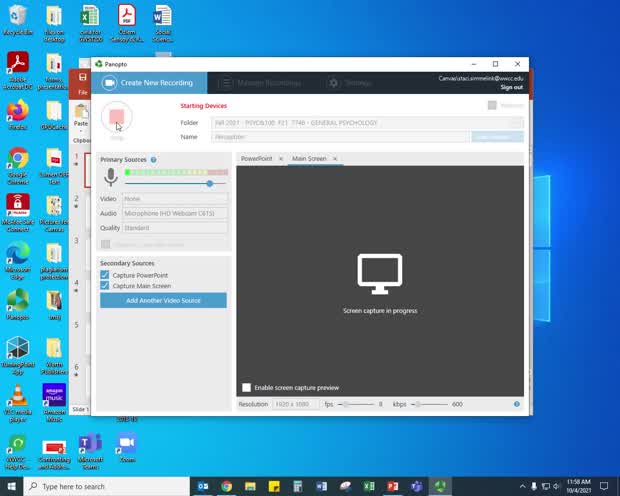620x496 pixels.
Task: Open PowerPoint from the taskbar
Action: click(393, 486)
